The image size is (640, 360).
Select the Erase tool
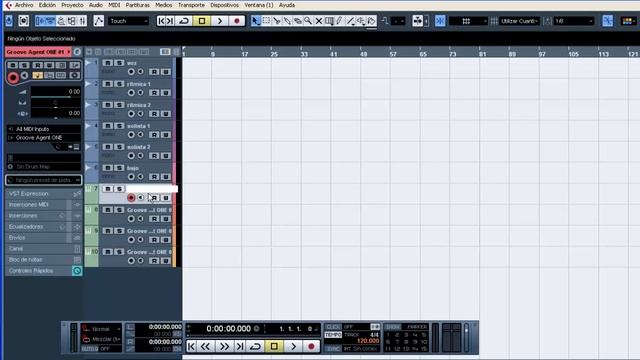pyautogui.click(x=298, y=21)
